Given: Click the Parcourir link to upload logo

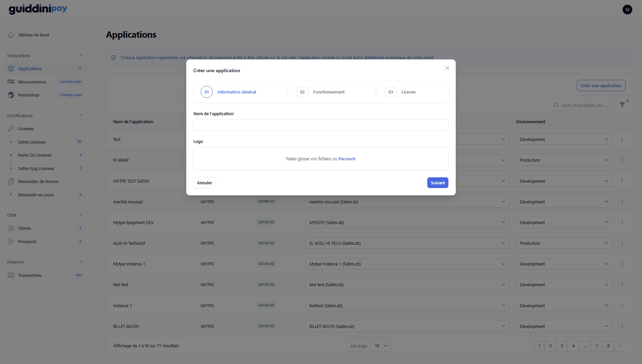Looking at the screenshot, I should point(347,159).
